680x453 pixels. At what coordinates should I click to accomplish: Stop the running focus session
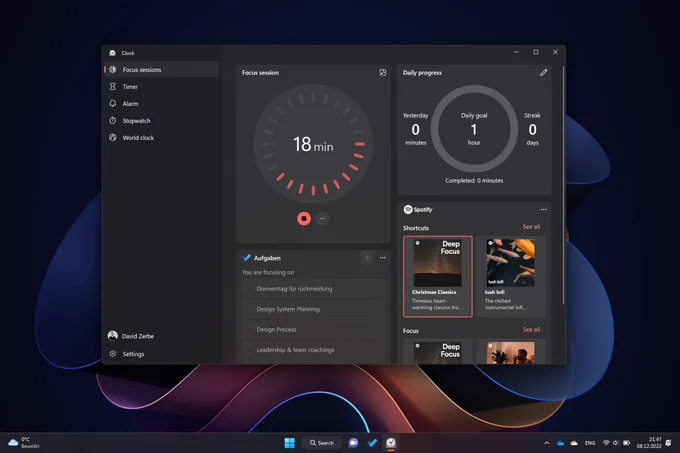pos(304,218)
